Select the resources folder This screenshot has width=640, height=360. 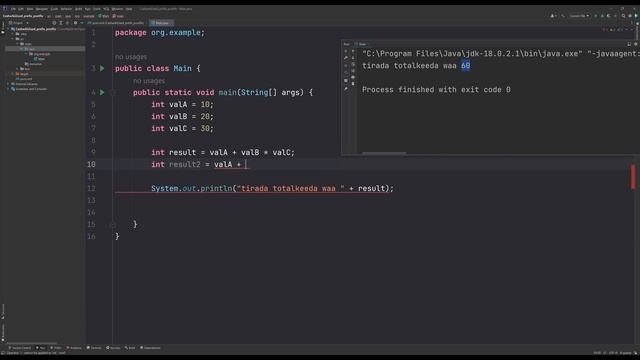[33, 64]
